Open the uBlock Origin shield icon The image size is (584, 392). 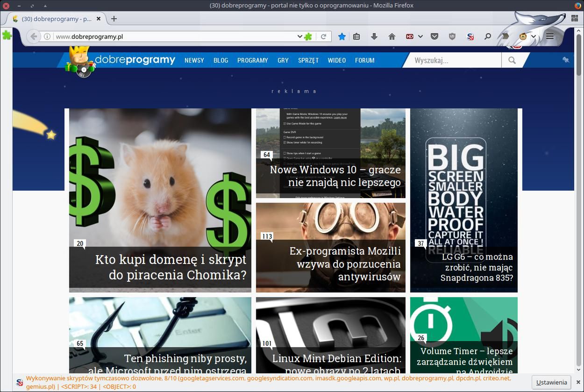click(x=452, y=36)
